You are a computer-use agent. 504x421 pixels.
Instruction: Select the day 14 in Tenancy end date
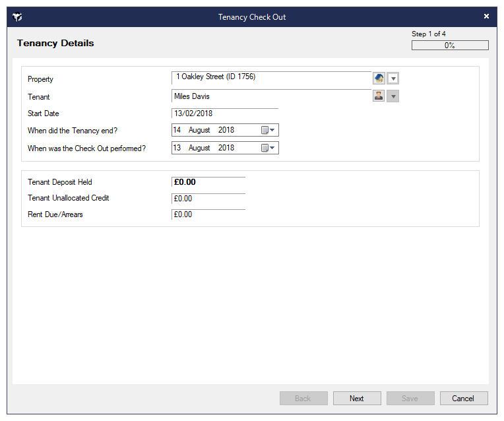[177, 130]
